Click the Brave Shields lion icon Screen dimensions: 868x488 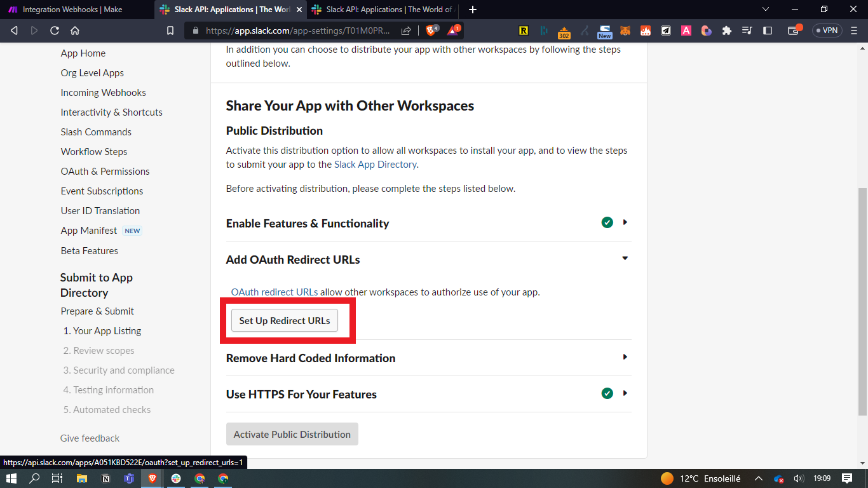pos(431,30)
